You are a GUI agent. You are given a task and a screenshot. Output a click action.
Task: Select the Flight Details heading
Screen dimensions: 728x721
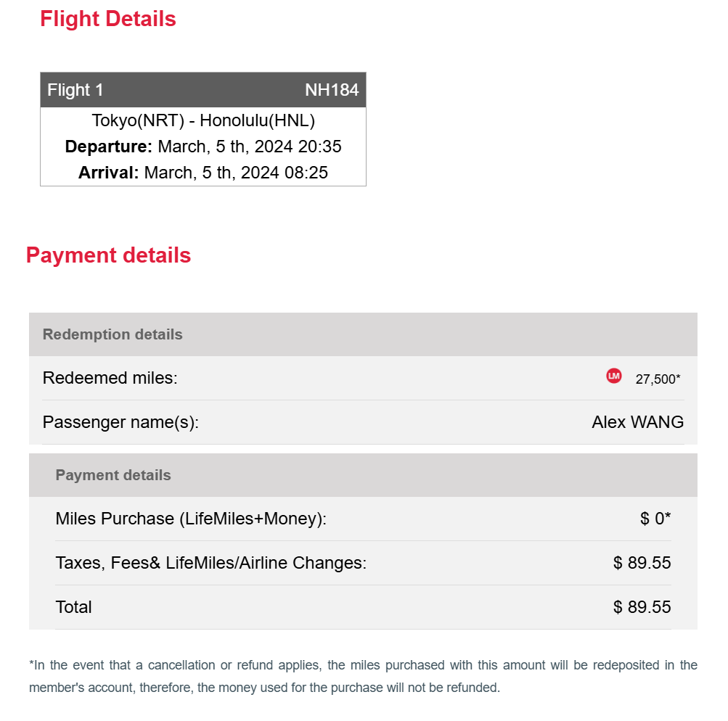click(107, 19)
